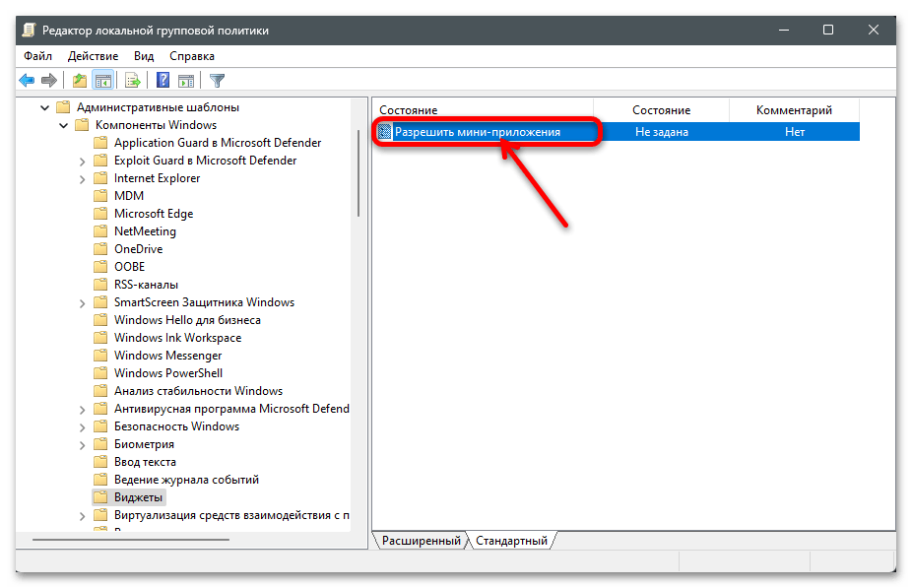Expand the Internet Explorer node
The height and width of the screenshot is (588, 912).
click(x=82, y=179)
